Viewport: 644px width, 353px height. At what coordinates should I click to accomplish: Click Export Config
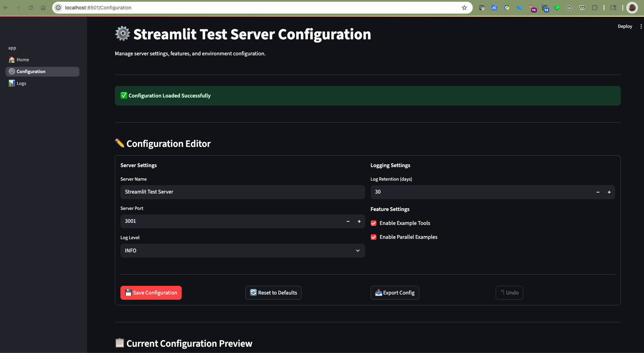tap(395, 293)
